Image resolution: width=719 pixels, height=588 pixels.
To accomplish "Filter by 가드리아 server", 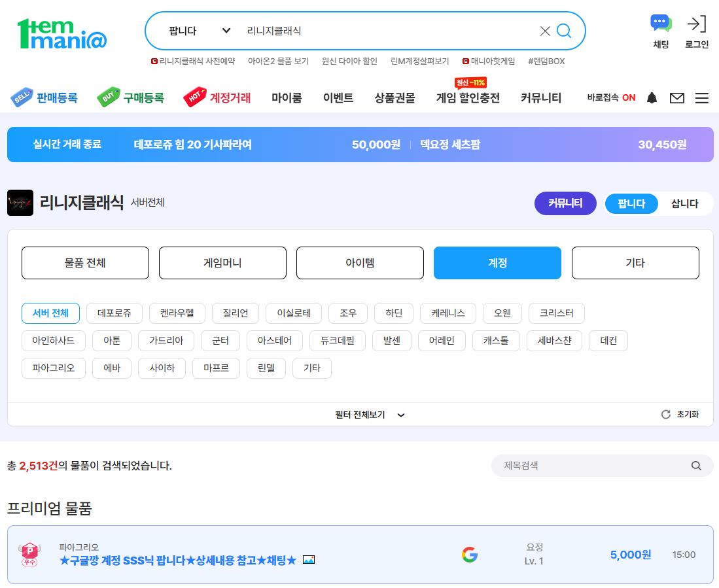I will (x=166, y=341).
